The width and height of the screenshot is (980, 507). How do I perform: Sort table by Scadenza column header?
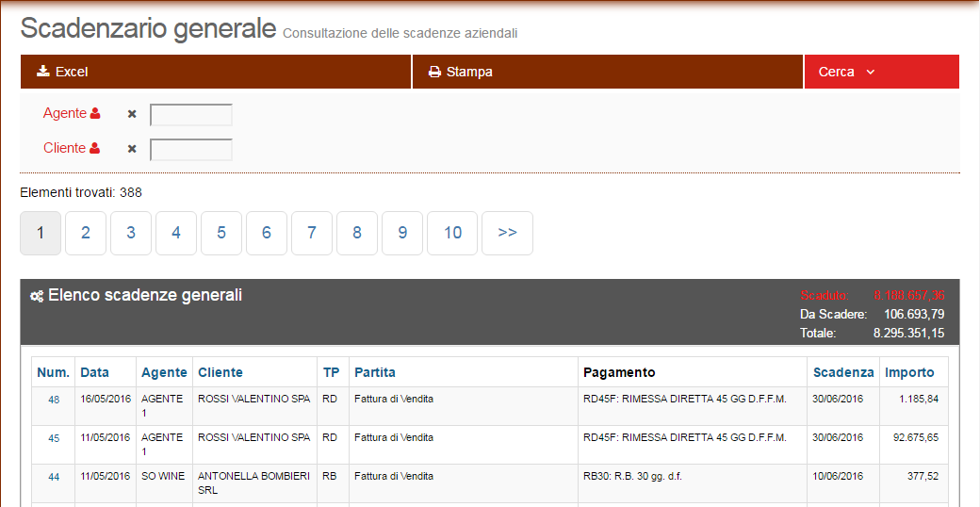[842, 372]
